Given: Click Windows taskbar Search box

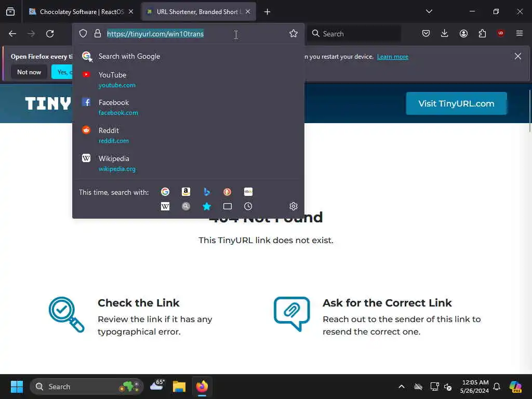Looking at the screenshot, I should [x=87, y=387].
